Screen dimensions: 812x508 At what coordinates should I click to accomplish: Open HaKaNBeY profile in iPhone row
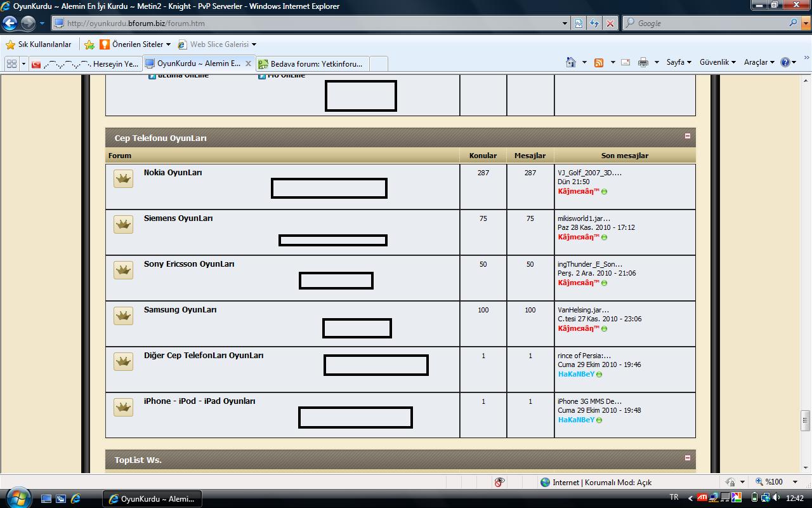tap(576, 420)
